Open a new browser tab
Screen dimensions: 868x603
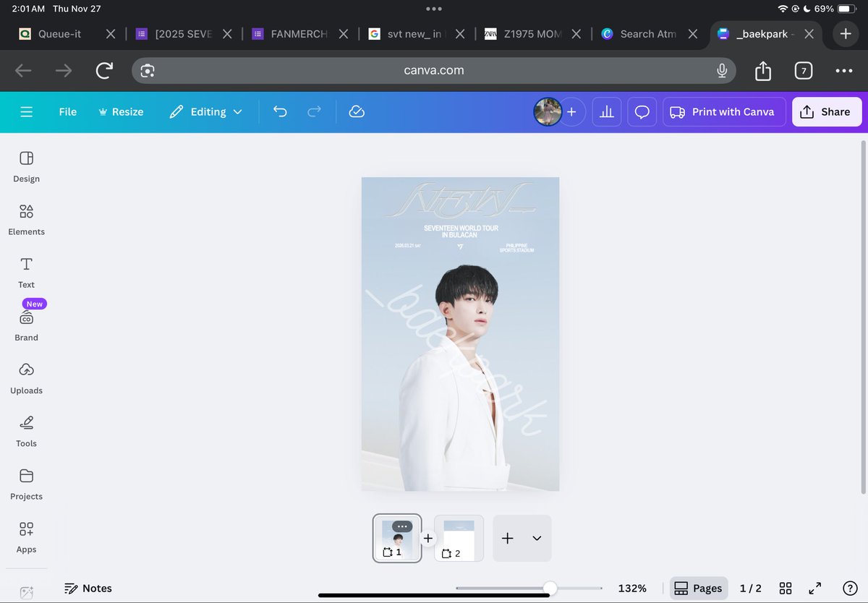[846, 33]
